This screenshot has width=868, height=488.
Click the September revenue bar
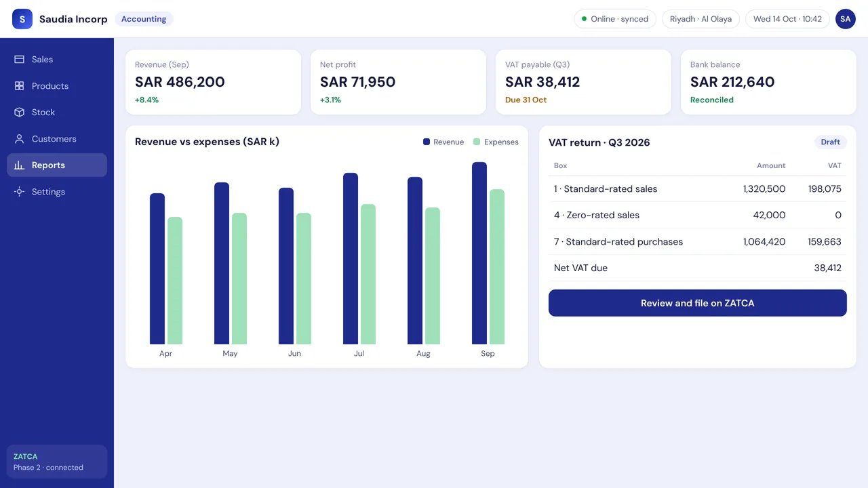pos(479,253)
